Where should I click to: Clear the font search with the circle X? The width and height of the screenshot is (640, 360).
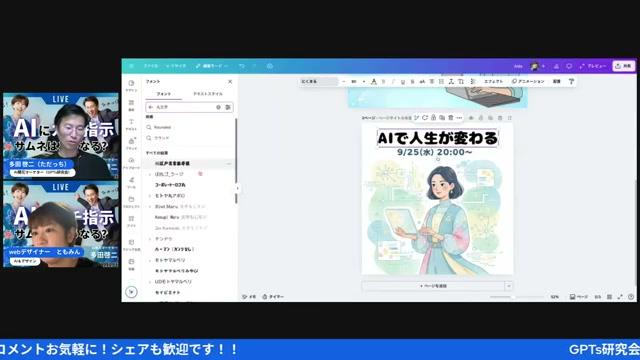tap(218, 107)
